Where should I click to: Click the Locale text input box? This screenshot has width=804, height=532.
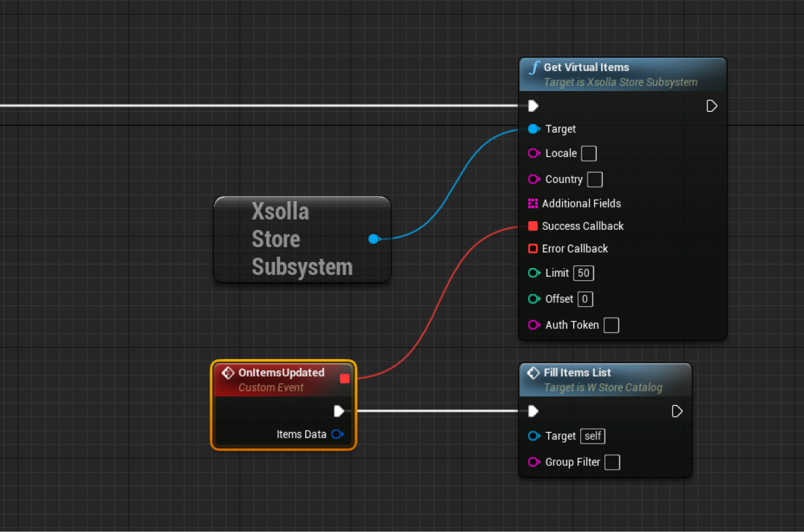[x=588, y=153]
